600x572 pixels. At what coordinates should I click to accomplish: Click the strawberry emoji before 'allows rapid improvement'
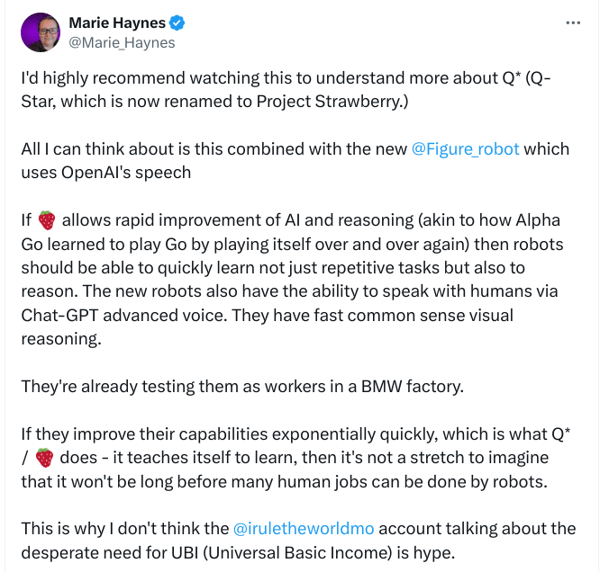(x=46, y=220)
